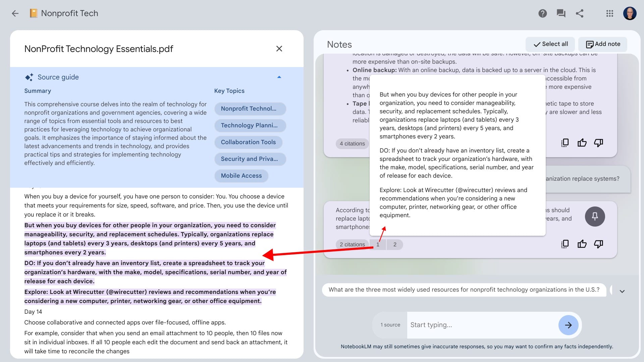
Task: Click the Notes panel heading
Action: tap(339, 45)
